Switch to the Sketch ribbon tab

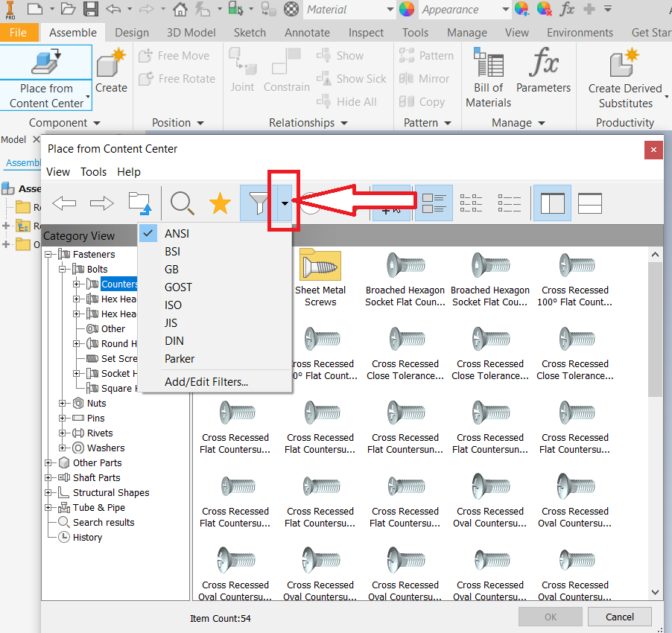pos(250,32)
